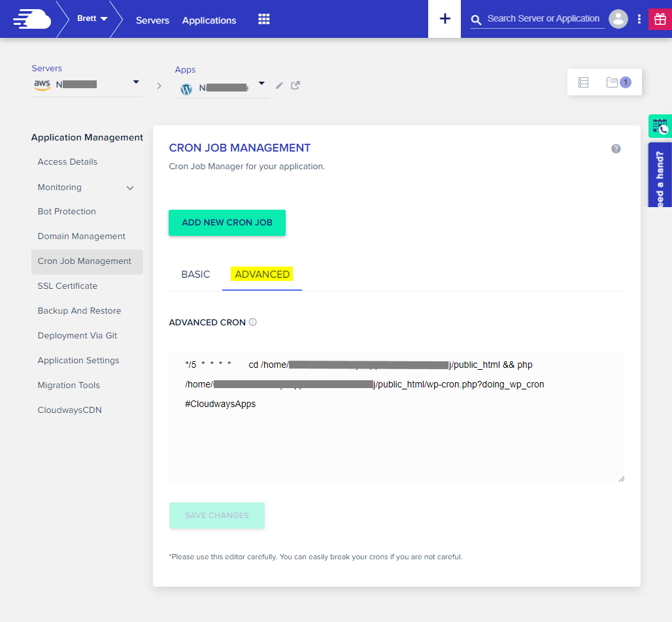
Task: Open the three-dot more options menu
Action: pos(639,19)
